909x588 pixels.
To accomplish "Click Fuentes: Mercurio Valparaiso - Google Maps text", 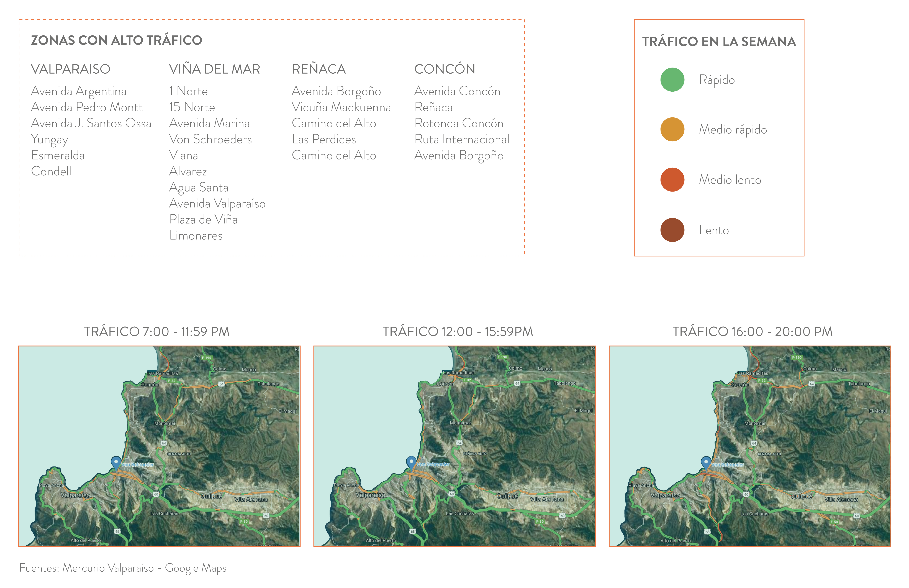I will tap(123, 568).
